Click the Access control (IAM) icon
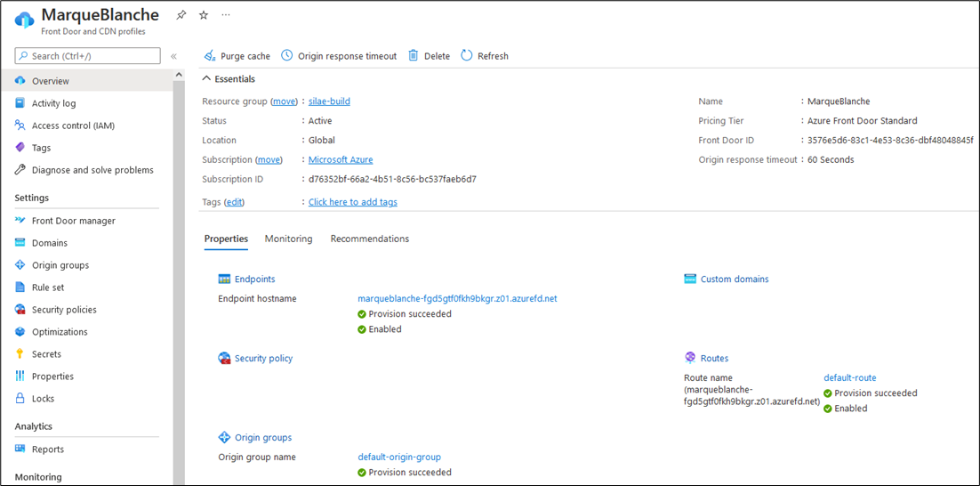The height and width of the screenshot is (486, 980). coord(20,126)
